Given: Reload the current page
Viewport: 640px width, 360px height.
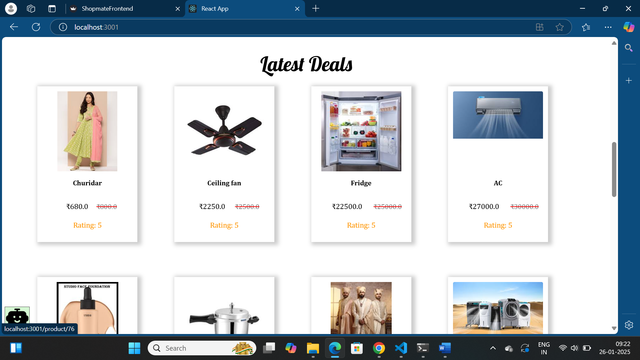Looking at the screenshot, I should point(36,27).
